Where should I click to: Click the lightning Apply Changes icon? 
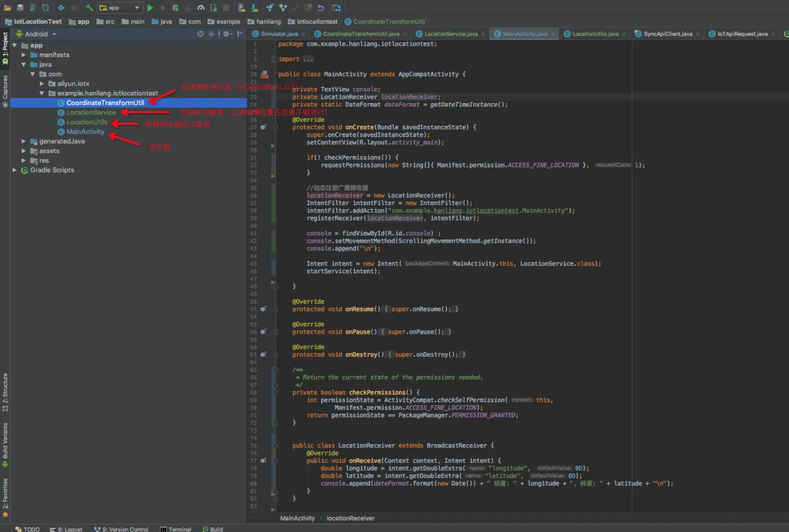pyautogui.click(x=163, y=8)
